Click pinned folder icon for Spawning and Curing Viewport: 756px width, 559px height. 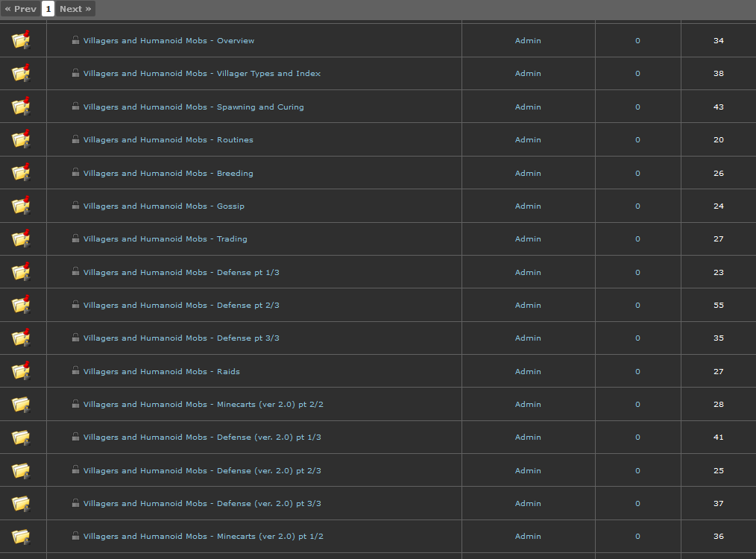pyautogui.click(x=21, y=106)
